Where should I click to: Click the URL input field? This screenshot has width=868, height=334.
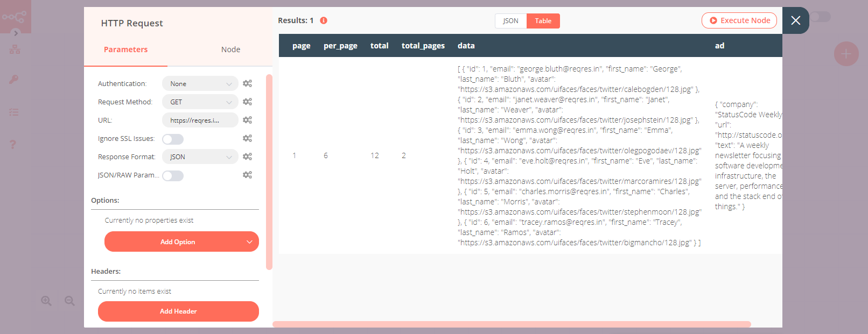200,120
